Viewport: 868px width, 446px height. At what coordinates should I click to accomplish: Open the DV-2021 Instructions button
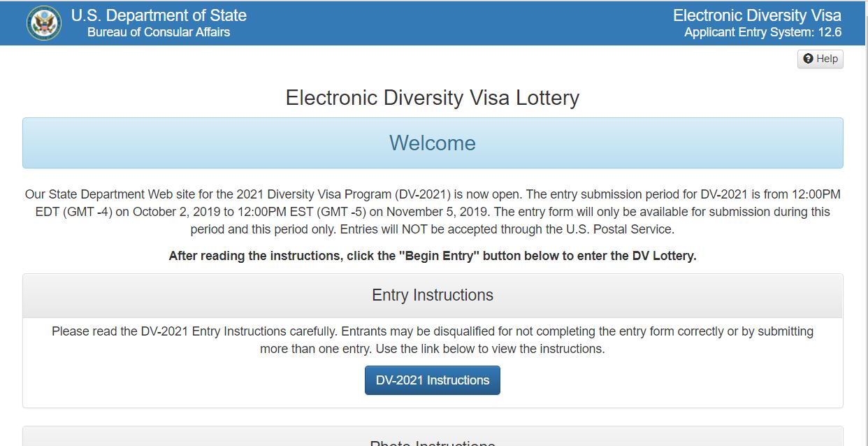point(433,380)
